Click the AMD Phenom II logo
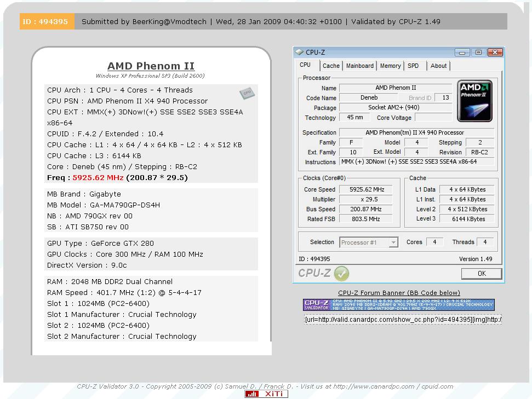The height and width of the screenshot is (399, 532). pyautogui.click(x=474, y=101)
